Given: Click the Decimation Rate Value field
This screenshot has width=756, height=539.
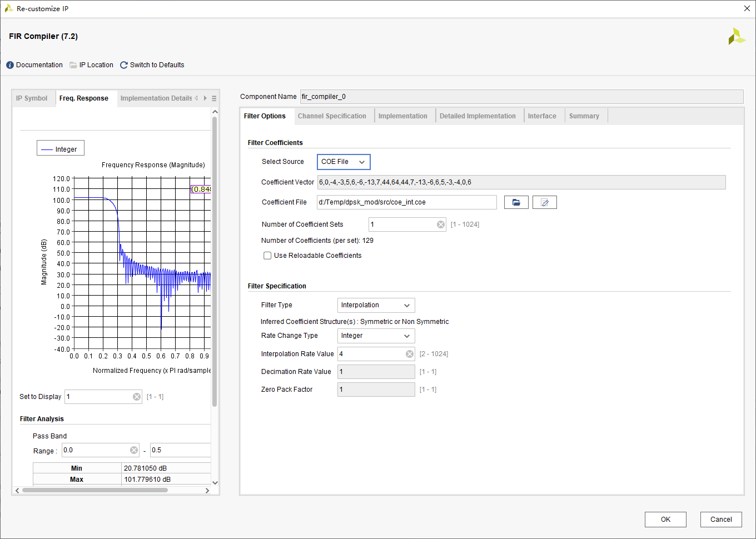Looking at the screenshot, I should click(x=376, y=372).
